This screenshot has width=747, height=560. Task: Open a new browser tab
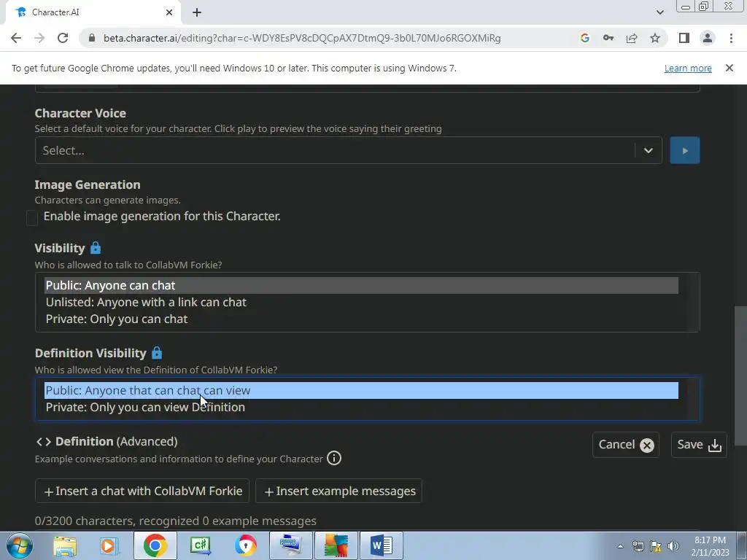(x=197, y=12)
